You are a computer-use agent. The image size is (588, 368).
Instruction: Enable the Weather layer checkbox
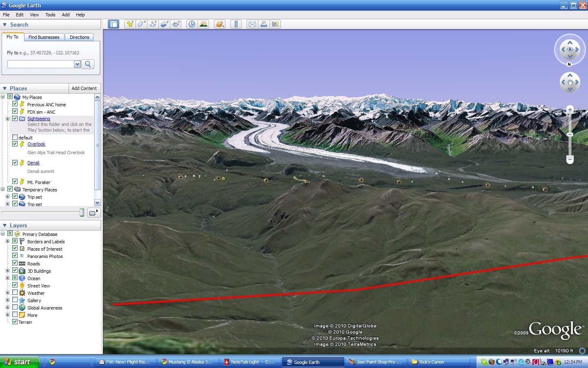(15, 293)
